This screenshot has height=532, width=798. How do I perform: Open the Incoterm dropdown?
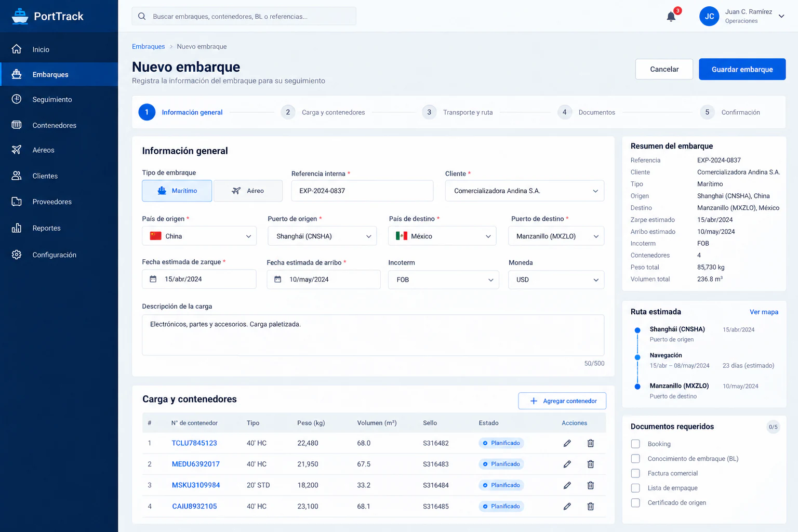tap(444, 280)
